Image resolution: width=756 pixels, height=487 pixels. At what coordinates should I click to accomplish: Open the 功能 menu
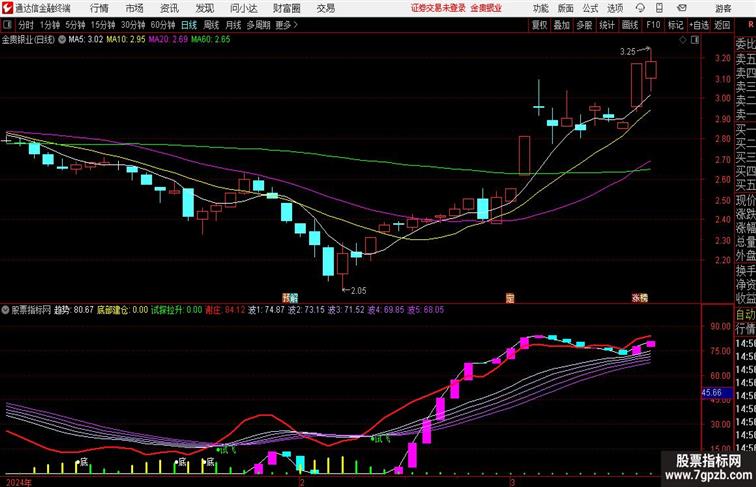[540, 8]
